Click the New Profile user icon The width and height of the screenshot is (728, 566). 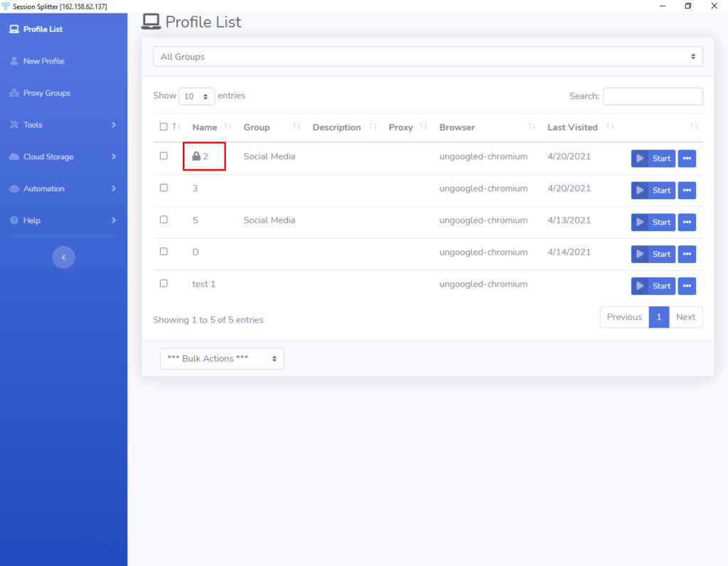(14, 61)
